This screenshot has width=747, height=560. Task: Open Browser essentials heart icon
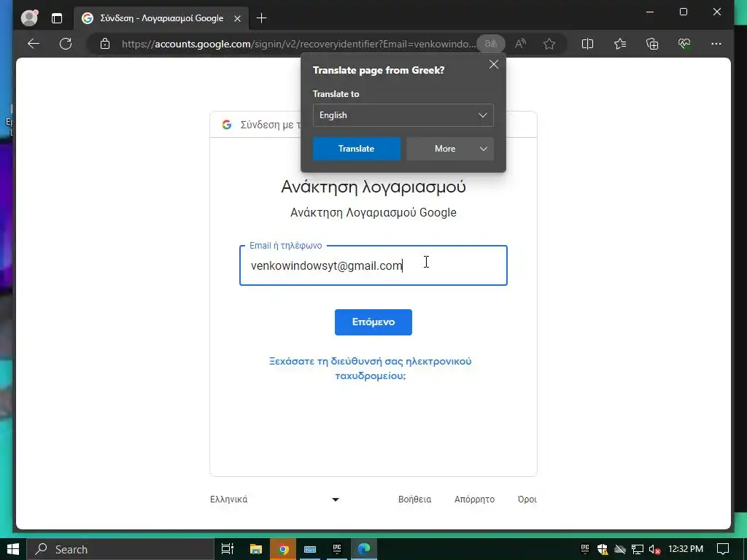coord(684,44)
